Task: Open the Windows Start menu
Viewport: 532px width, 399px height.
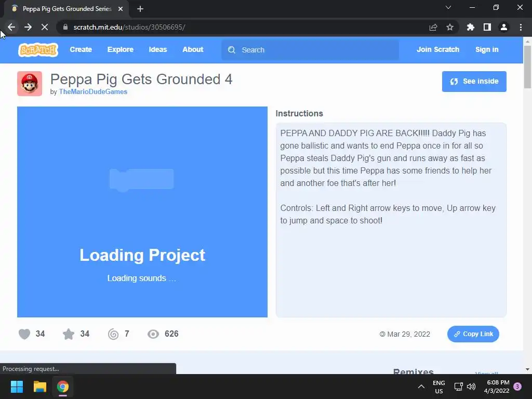Action: pyautogui.click(x=17, y=387)
